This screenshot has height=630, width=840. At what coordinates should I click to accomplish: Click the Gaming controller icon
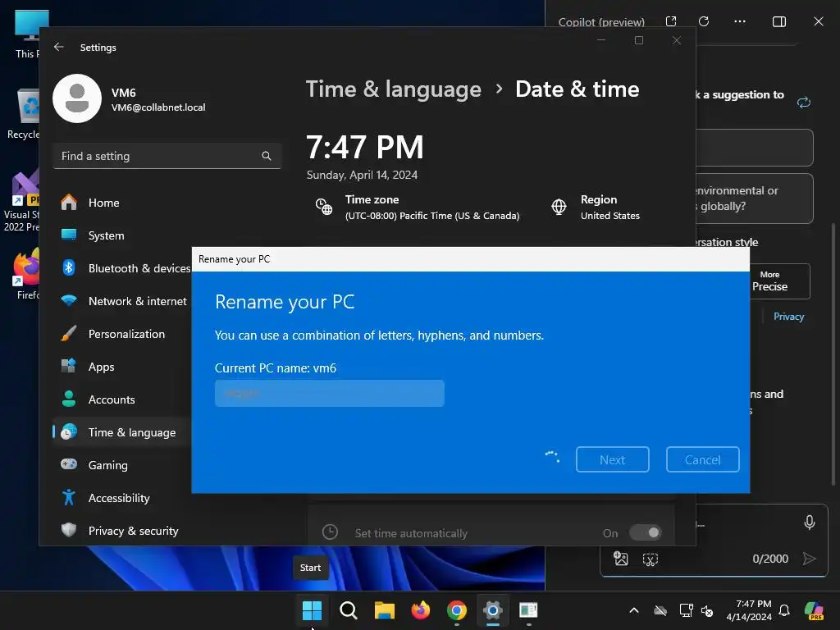click(x=69, y=464)
